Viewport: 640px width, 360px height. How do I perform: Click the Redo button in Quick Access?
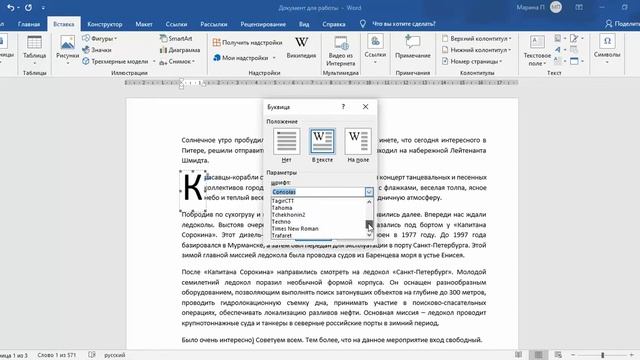pyautogui.click(x=28, y=7)
